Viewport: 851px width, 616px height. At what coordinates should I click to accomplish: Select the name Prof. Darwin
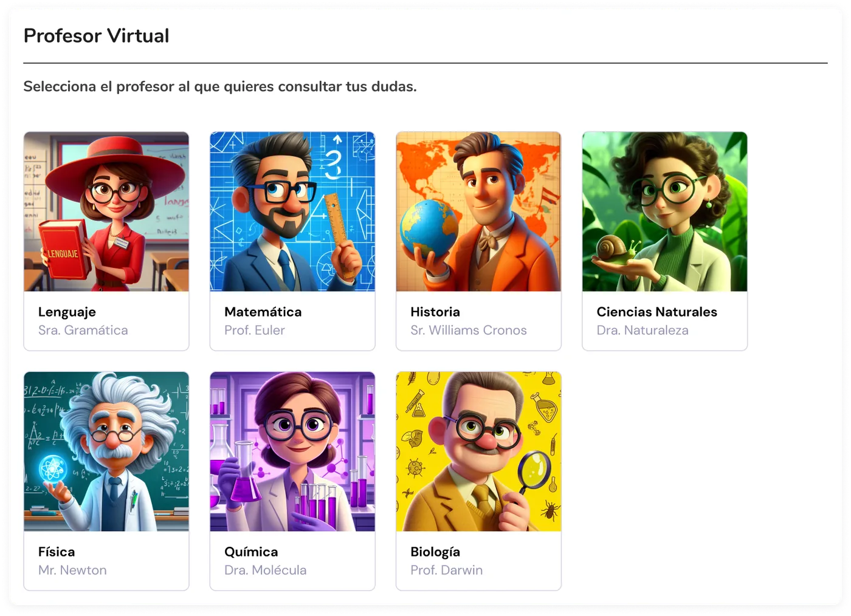(x=447, y=570)
